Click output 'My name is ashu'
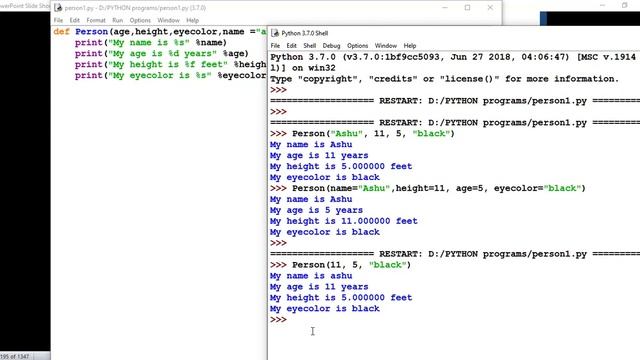The image size is (640, 360). (311, 276)
